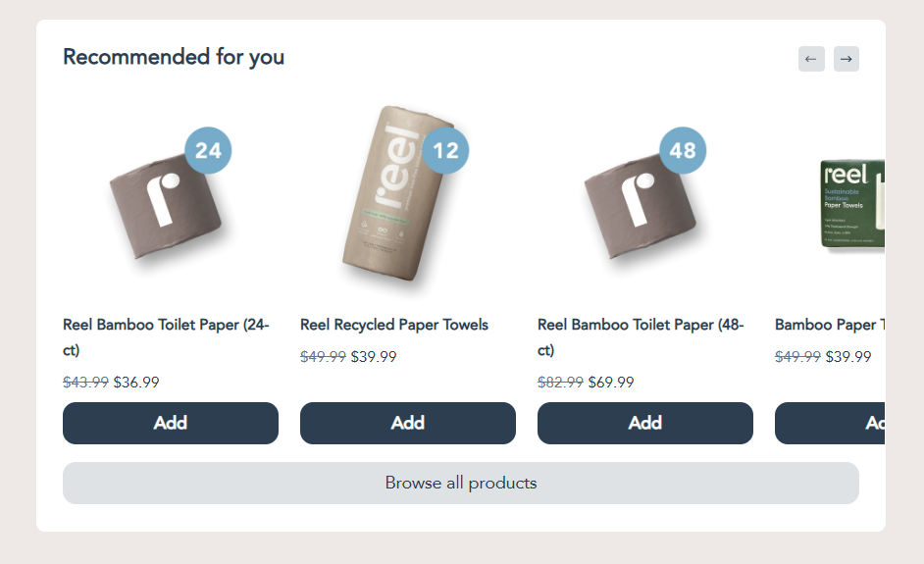The width and height of the screenshot is (924, 564).
Task: Click the 12 count badge
Action: 445,150
